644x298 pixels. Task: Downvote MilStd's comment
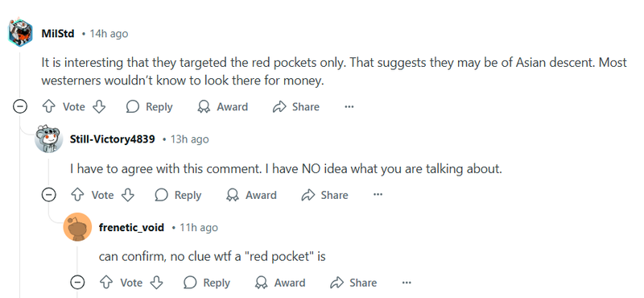(x=99, y=107)
